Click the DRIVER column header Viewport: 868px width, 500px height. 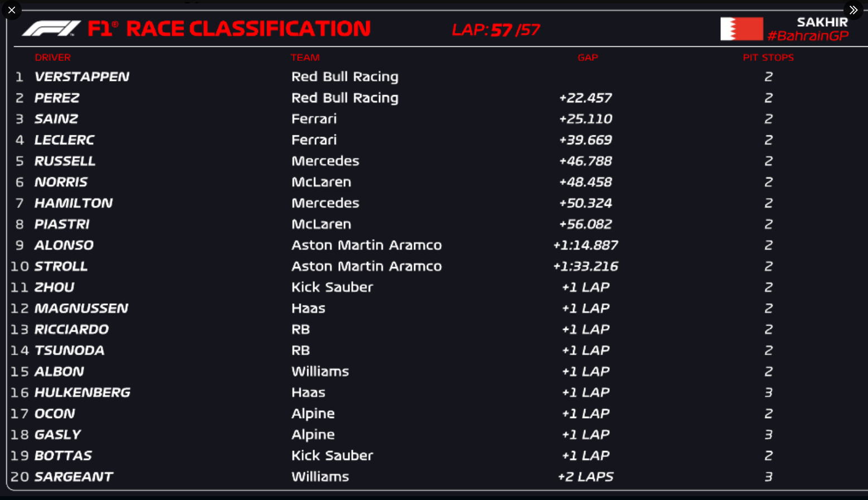52,57
